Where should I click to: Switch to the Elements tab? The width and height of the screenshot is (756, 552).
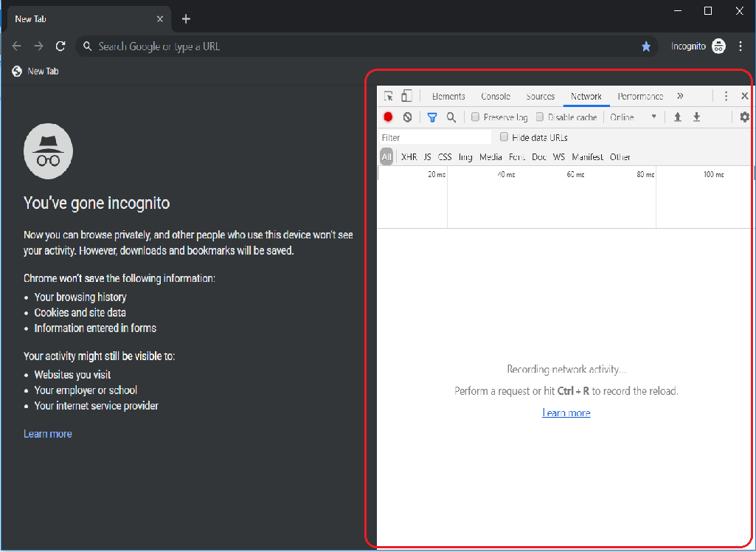point(448,97)
